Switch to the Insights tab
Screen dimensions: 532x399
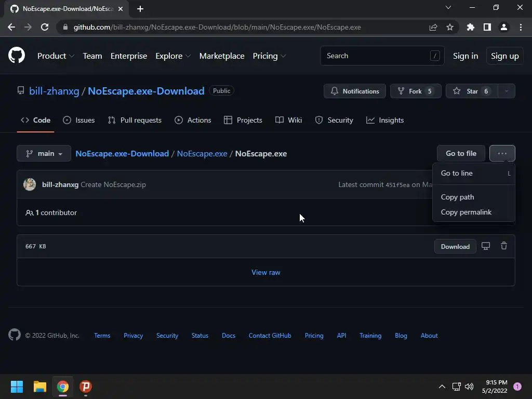[x=385, y=120]
